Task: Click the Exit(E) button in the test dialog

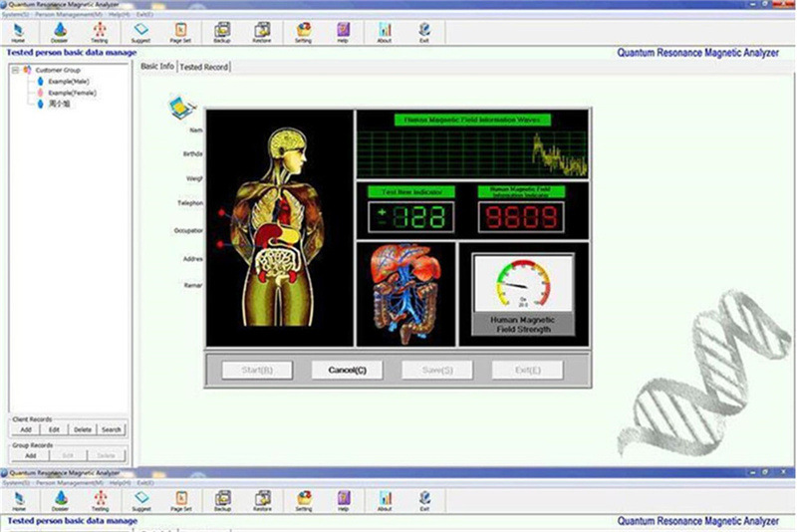Action: pyautogui.click(x=528, y=370)
